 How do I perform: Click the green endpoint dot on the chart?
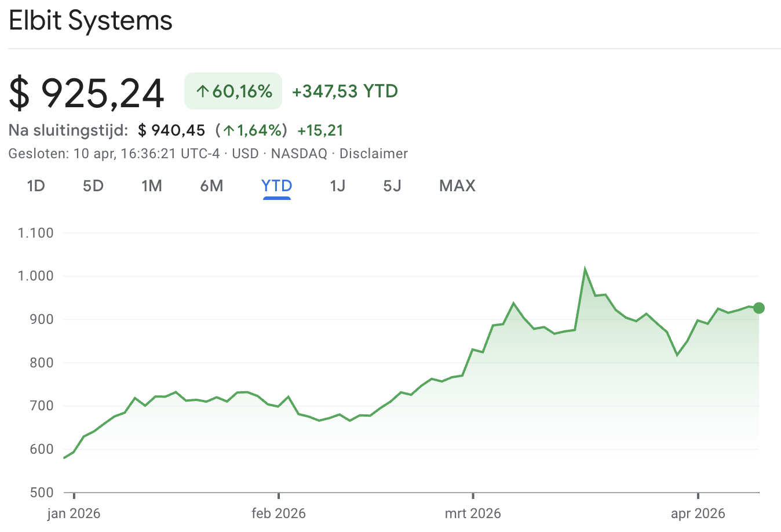pos(758,308)
